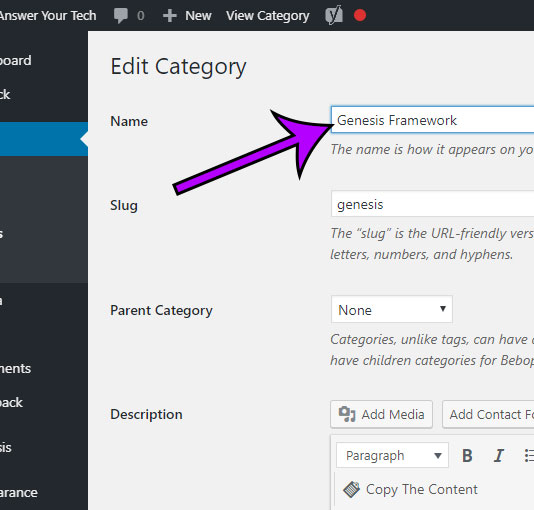Click the Name field label
This screenshot has height=510, width=534.
tap(129, 121)
